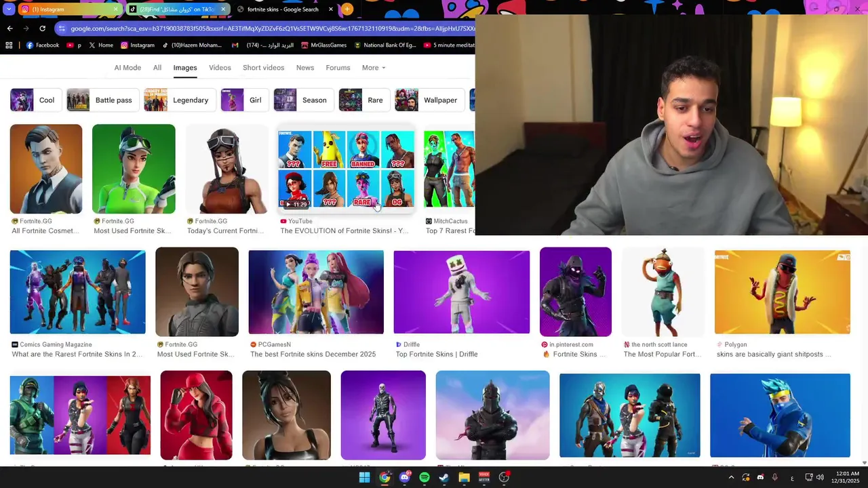
Task: Open the Instagram bookmark
Action: [x=138, y=45]
